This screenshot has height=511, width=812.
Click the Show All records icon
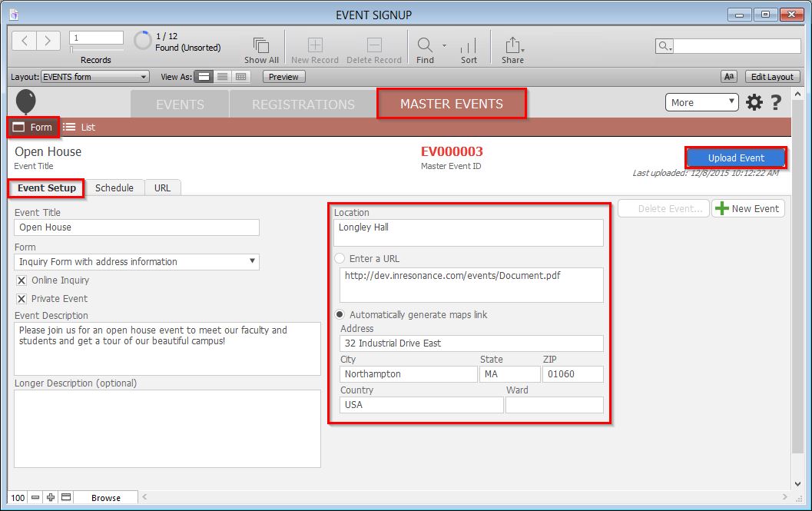coord(261,45)
